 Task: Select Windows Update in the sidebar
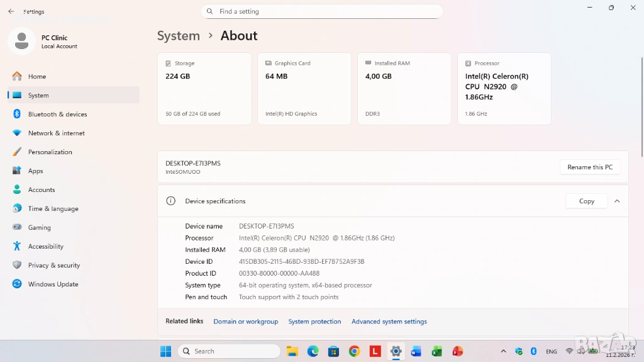click(x=53, y=284)
